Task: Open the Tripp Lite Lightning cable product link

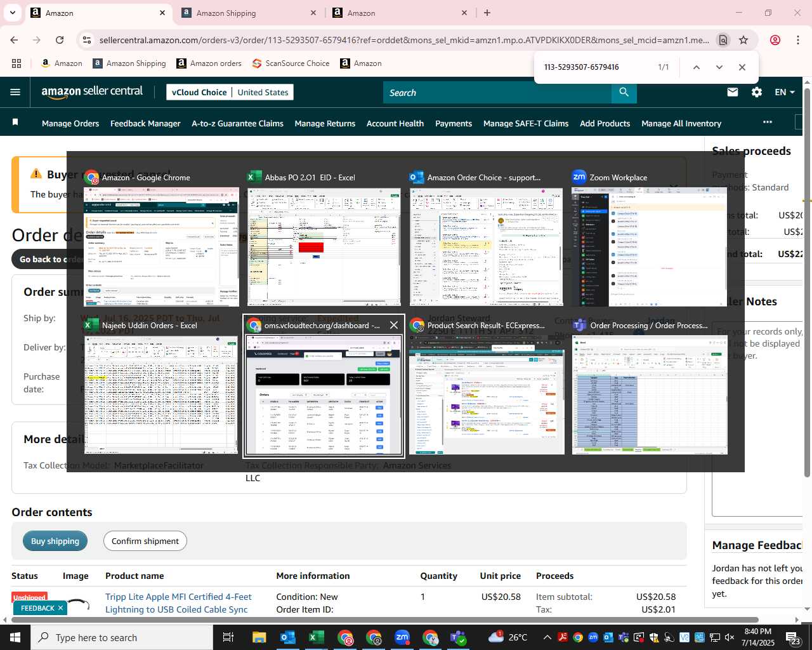Action: click(x=178, y=603)
